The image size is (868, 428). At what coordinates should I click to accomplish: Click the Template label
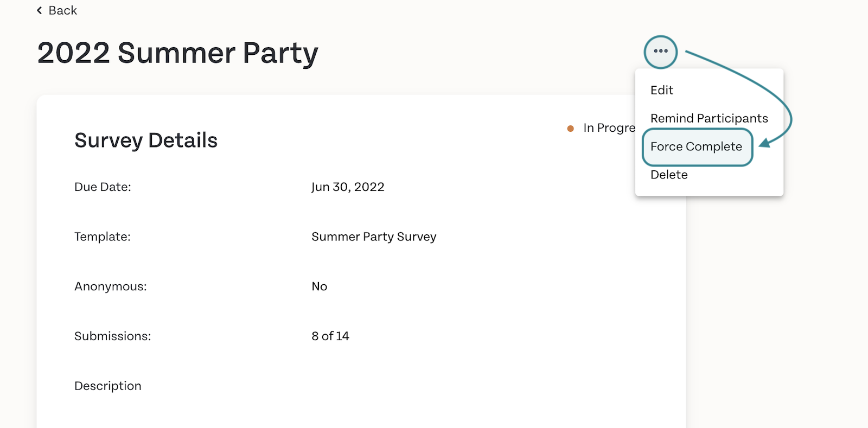pos(103,237)
